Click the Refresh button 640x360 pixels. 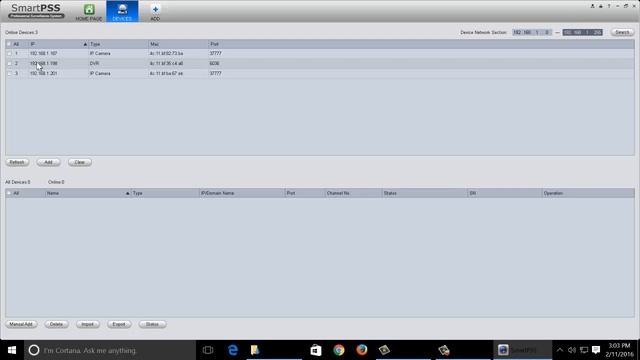point(17,162)
